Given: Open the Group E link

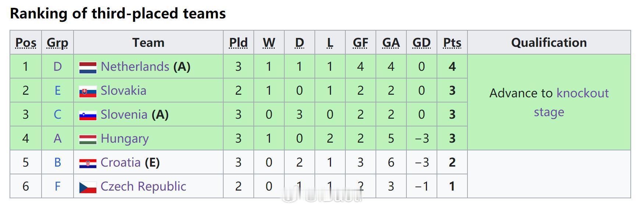Looking at the screenshot, I should pos(57,91).
